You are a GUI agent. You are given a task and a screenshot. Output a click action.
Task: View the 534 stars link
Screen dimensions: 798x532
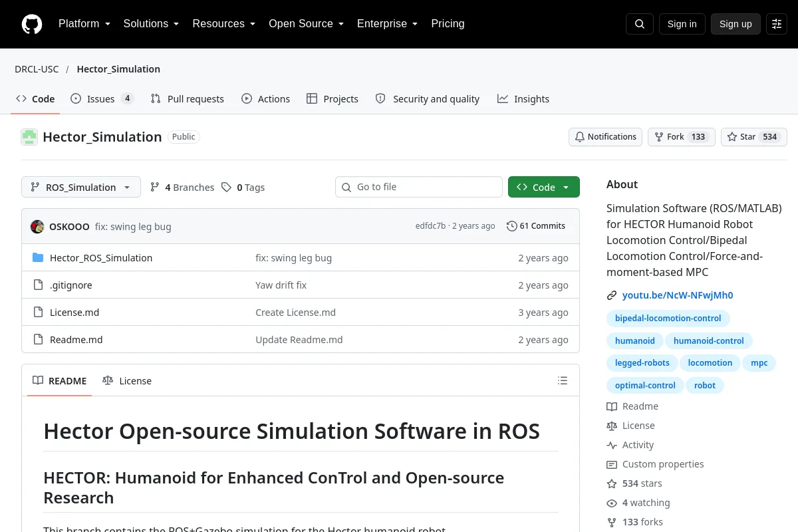click(634, 483)
